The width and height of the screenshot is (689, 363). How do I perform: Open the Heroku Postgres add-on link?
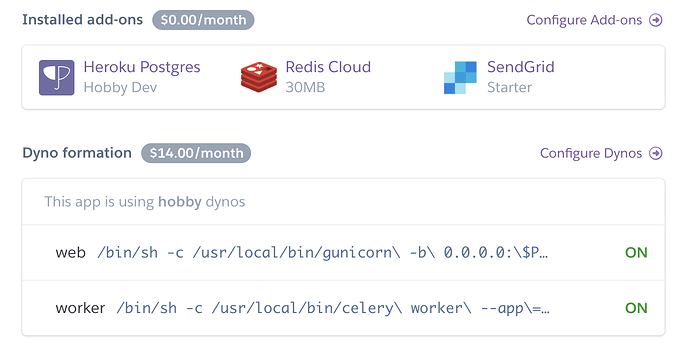[x=142, y=67]
